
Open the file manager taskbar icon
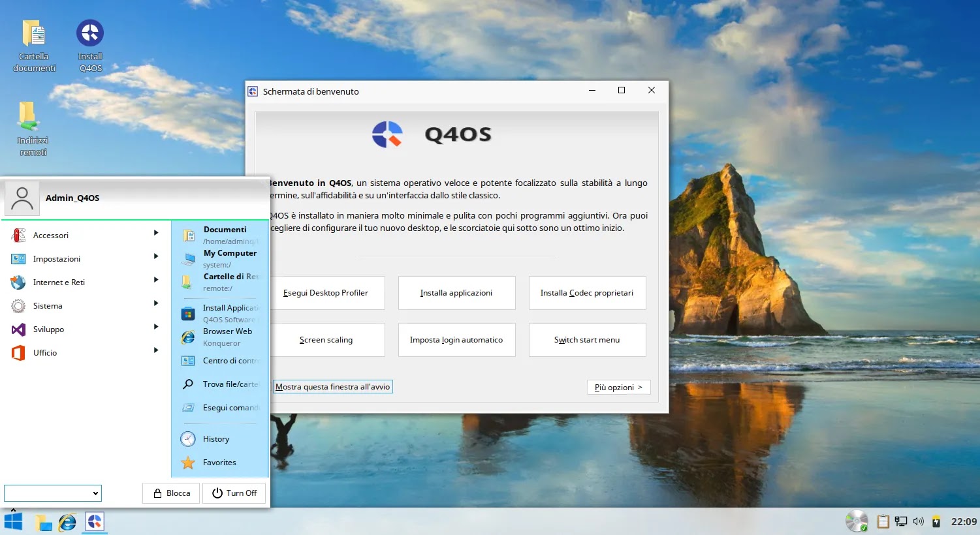point(43,522)
